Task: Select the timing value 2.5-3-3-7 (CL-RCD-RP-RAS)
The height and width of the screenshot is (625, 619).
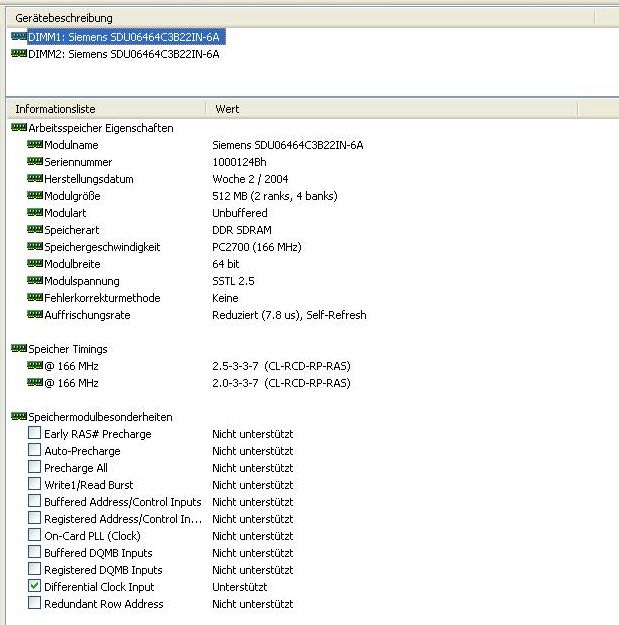Action: click(281, 366)
